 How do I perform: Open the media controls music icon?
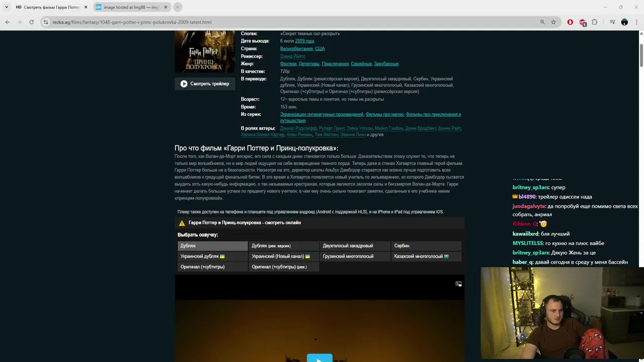coord(612,22)
